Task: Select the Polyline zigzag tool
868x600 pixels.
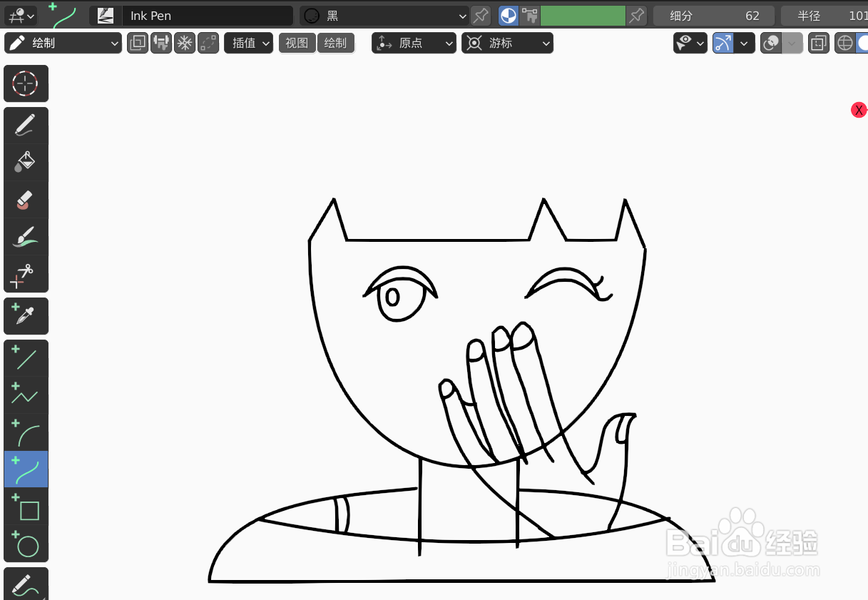Action: [26, 395]
